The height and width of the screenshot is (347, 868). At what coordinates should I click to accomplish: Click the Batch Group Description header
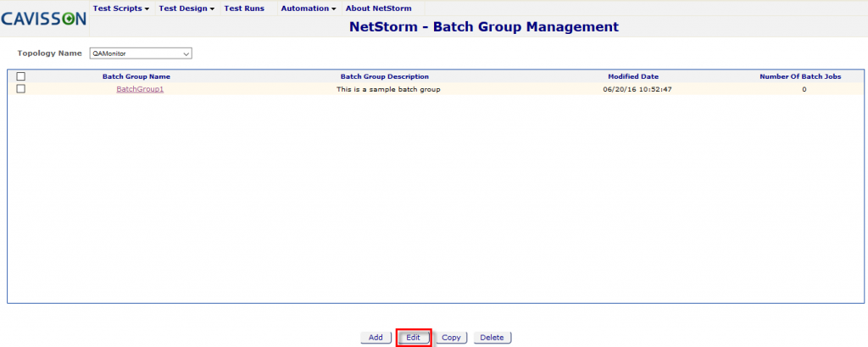point(385,76)
